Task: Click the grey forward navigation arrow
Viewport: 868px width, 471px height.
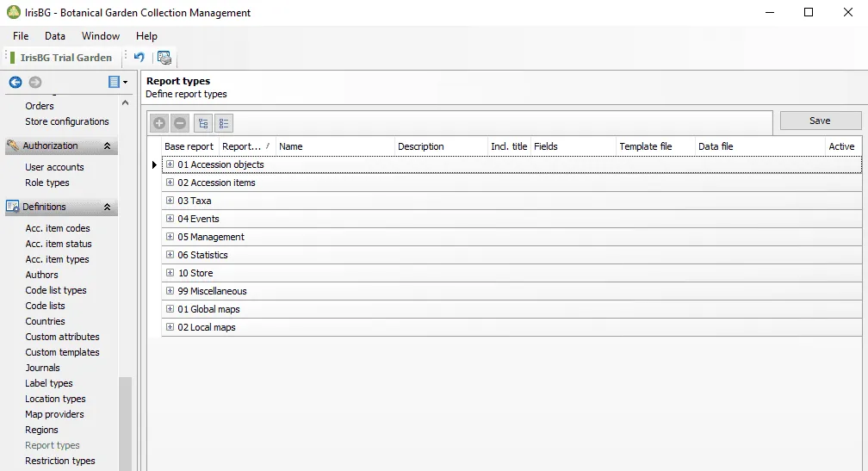Action: (34, 82)
